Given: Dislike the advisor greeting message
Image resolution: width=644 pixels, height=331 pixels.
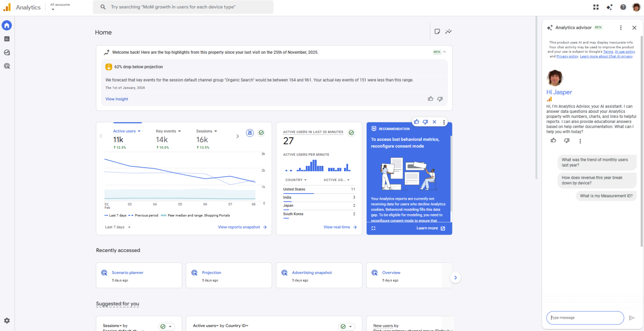Looking at the screenshot, I should point(567,141).
